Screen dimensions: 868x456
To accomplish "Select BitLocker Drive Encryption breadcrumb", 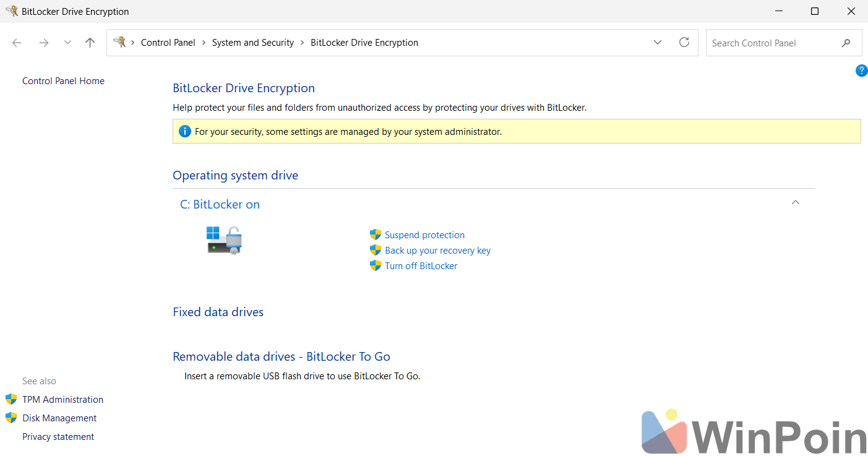I will [364, 43].
